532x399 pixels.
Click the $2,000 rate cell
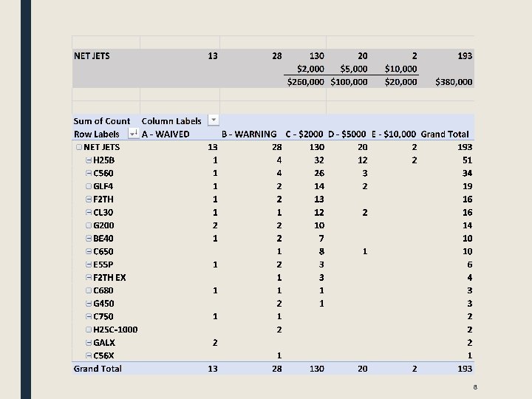tap(310, 69)
